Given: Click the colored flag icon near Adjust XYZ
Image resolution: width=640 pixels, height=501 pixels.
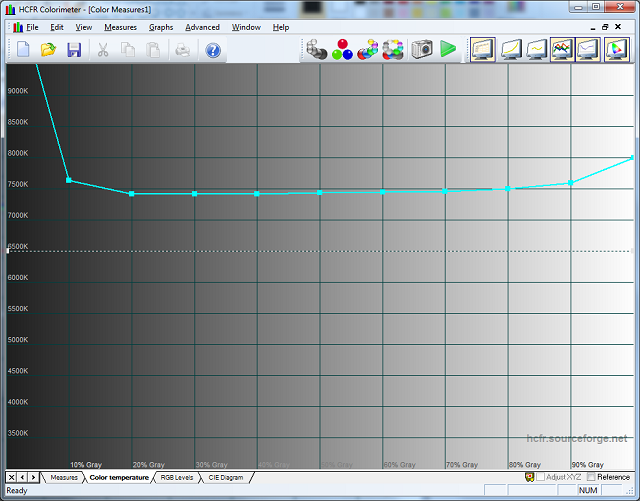Looking at the screenshot, I should click(529, 477).
